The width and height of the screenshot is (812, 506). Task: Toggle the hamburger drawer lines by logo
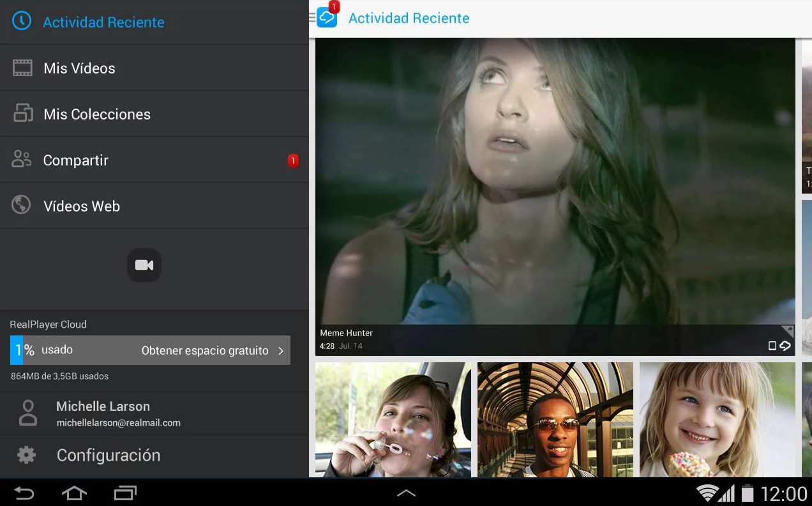[x=312, y=18]
